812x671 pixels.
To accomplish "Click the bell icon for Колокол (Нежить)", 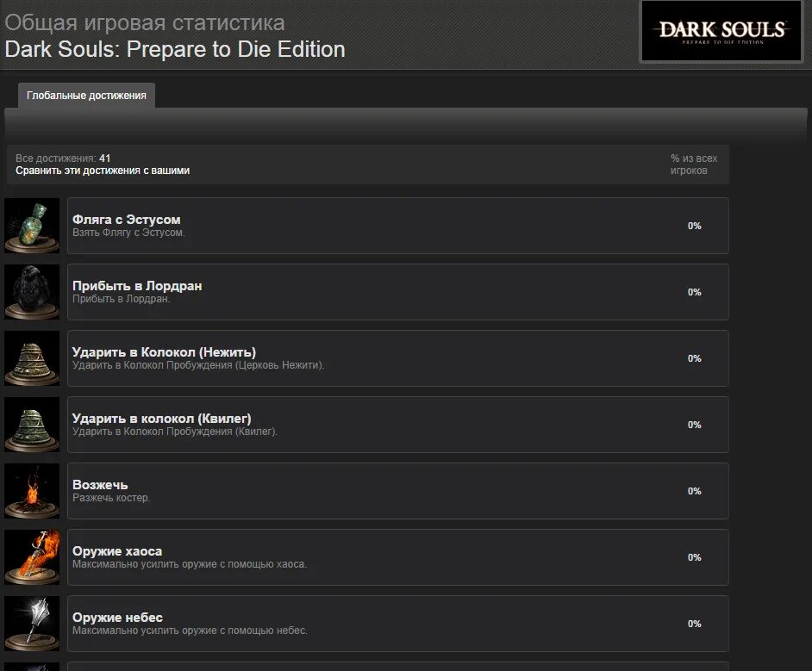I will [32, 358].
